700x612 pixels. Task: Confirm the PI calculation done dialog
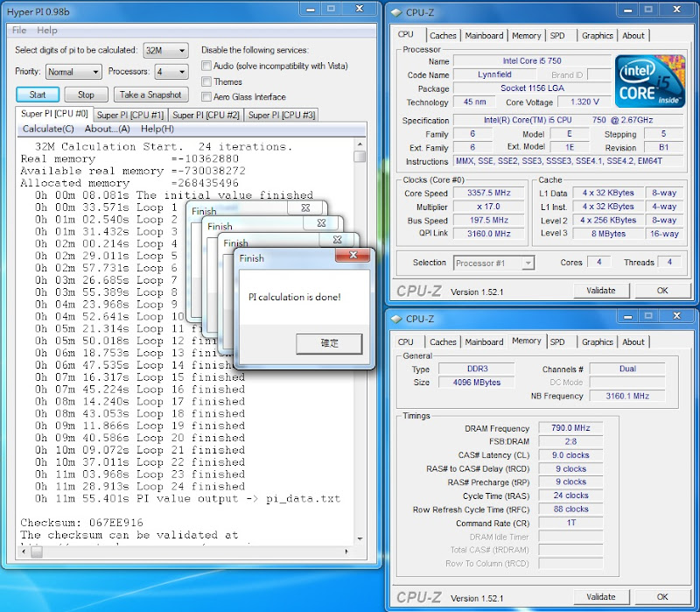(329, 343)
